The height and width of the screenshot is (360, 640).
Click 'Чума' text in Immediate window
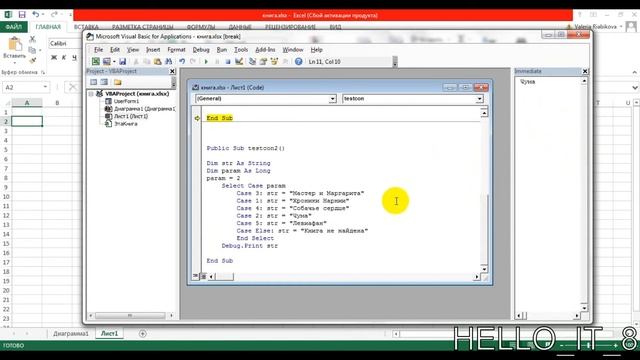[528, 82]
